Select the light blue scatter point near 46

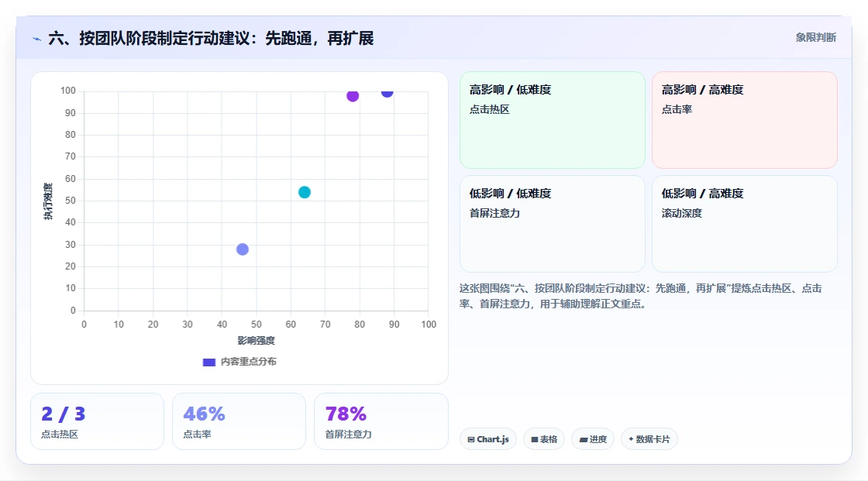pos(243,249)
